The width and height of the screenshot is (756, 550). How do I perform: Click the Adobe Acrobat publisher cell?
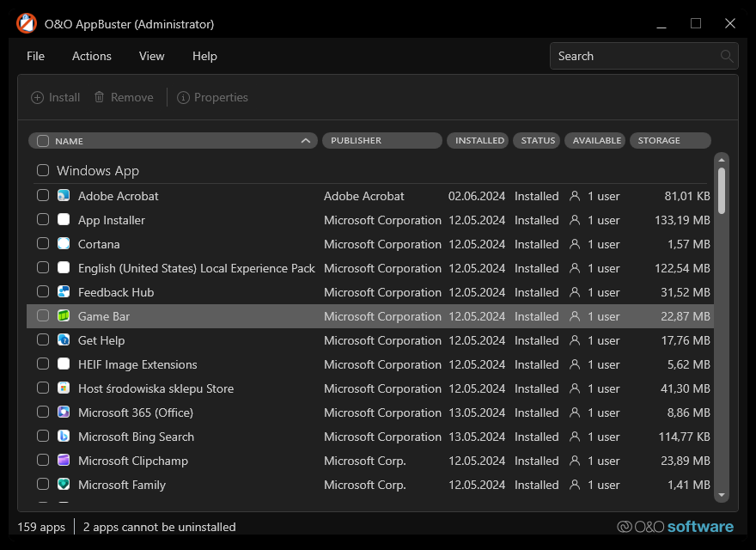363,196
